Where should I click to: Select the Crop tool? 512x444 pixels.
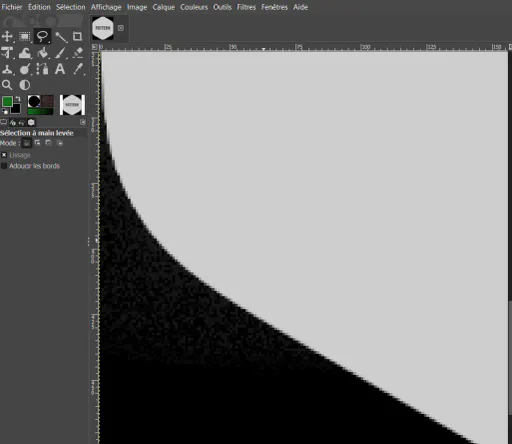(77, 36)
